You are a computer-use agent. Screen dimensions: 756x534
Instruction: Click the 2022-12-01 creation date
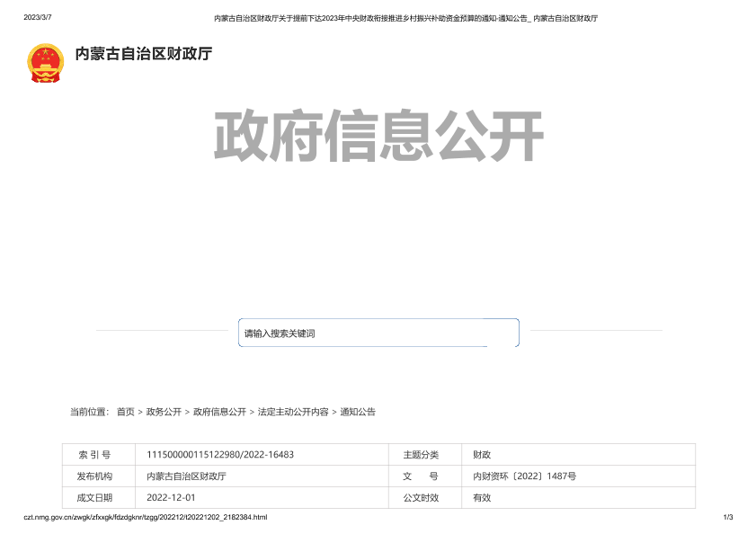click(x=171, y=497)
